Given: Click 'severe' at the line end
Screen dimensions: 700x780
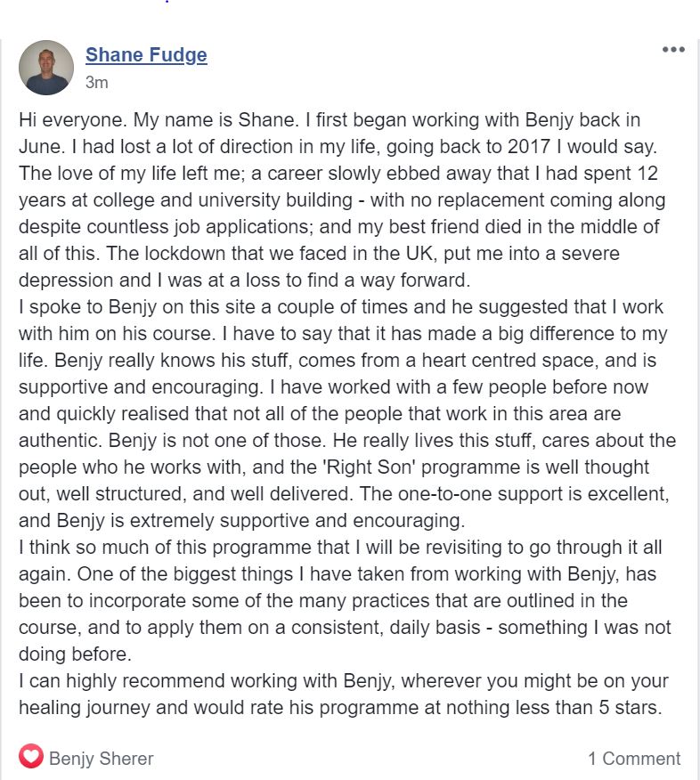Looking at the screenshot, I should point(590,253).
